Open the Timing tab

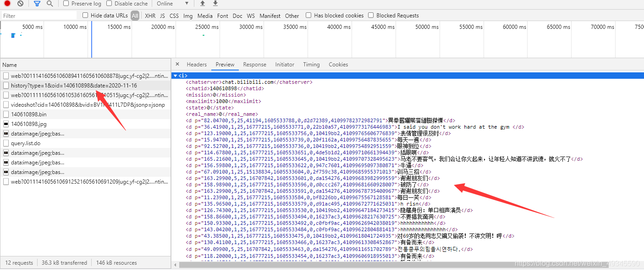[x=311, y=65]
